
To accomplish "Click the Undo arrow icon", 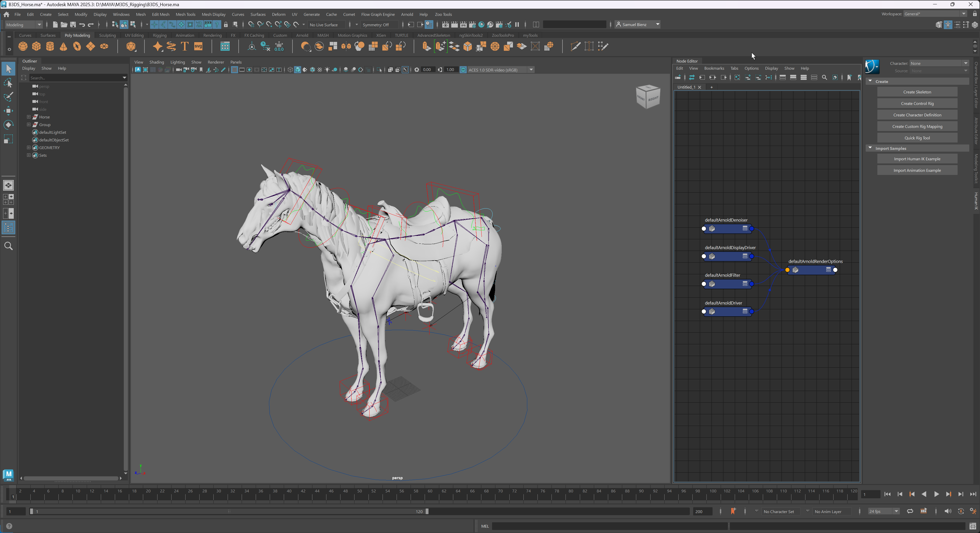I will pos(82,25).
